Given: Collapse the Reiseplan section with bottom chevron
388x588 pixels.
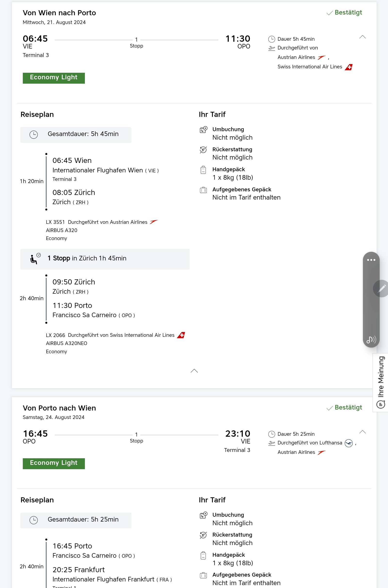Looking at the screenshot, I should (194, 371).
